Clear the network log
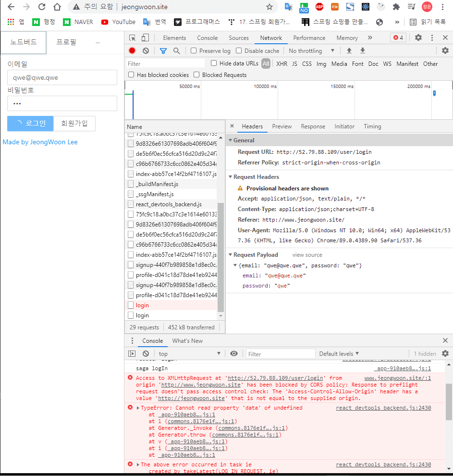453x476 pixels. (x=146, y=50)
